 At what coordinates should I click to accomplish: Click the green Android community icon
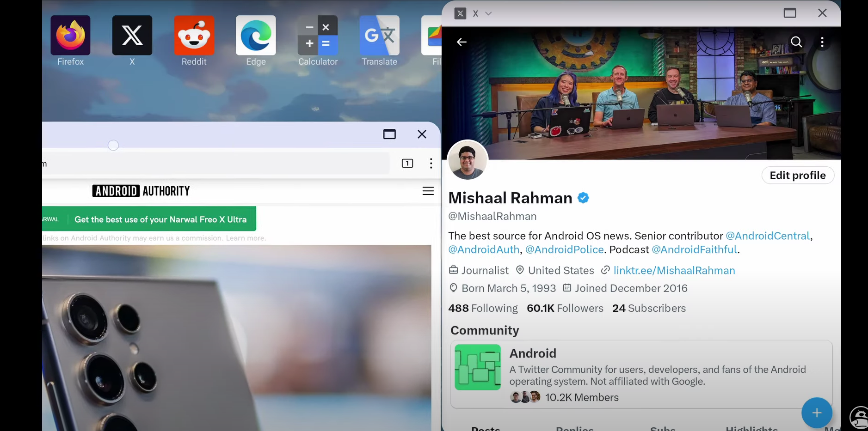(x=478, y=367)
